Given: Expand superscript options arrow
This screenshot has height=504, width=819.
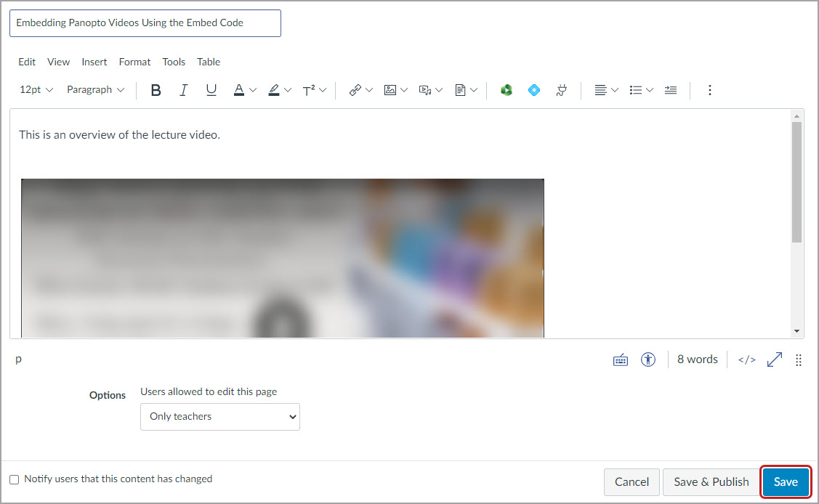Looking at the screenshot, I should click(x=323, y=90).
